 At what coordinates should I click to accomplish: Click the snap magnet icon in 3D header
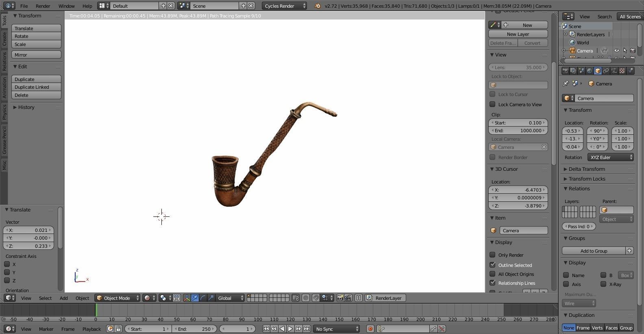pos(315,298)
